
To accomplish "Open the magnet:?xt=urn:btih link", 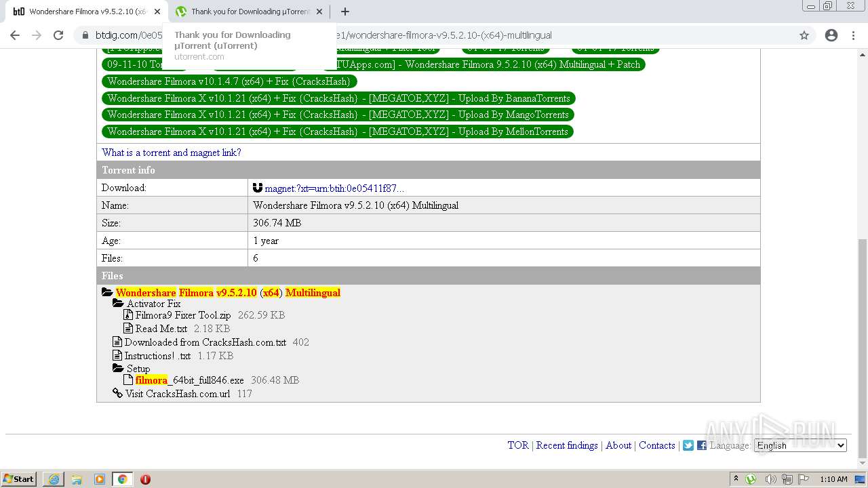I will click(334, 188).
